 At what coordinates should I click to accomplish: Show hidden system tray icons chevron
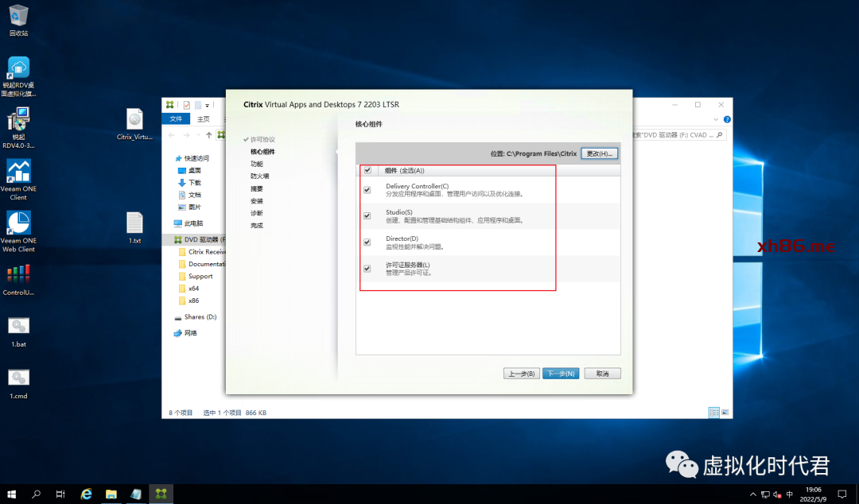coord(753,494)
